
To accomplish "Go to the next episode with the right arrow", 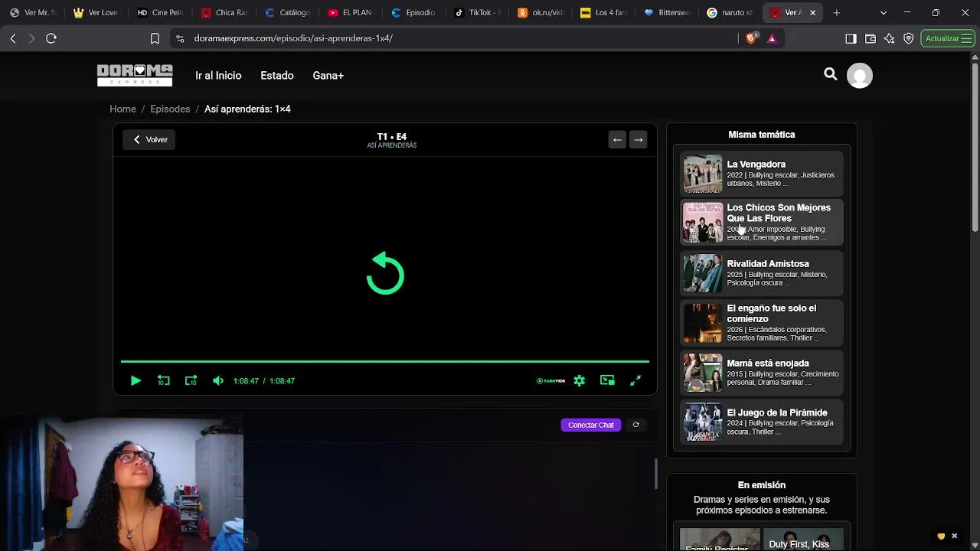I will coord(639,139).
